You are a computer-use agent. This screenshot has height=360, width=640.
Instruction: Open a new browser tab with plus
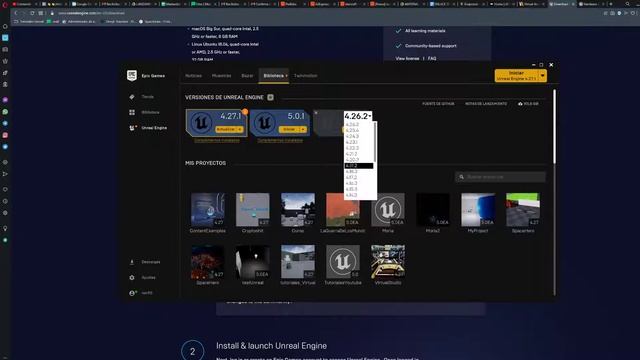tap(611, 4)
